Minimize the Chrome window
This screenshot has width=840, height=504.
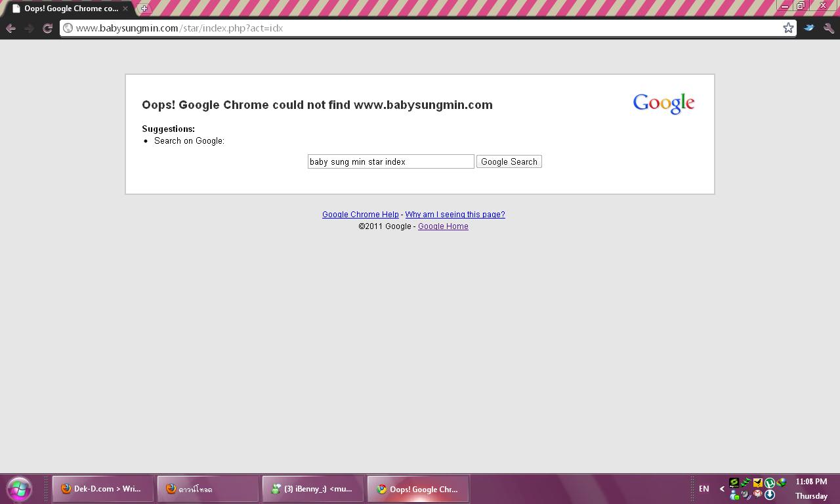click(x=784, y=5)
